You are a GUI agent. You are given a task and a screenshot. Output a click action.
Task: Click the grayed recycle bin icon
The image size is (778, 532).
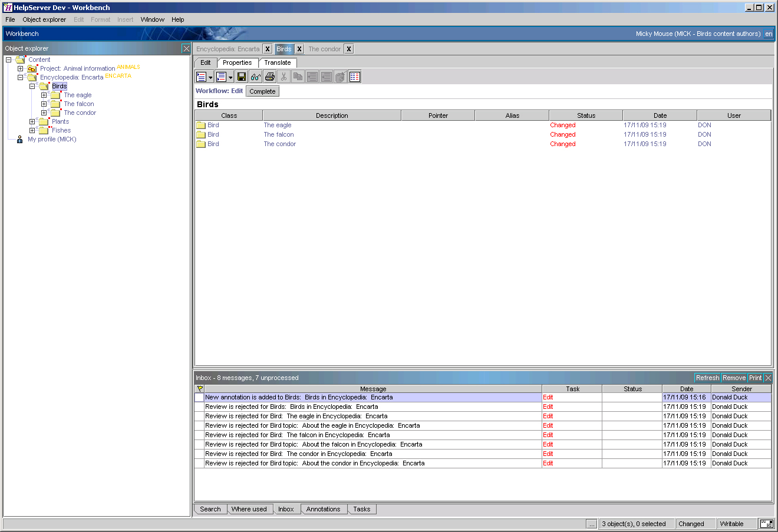pos(340,77)
